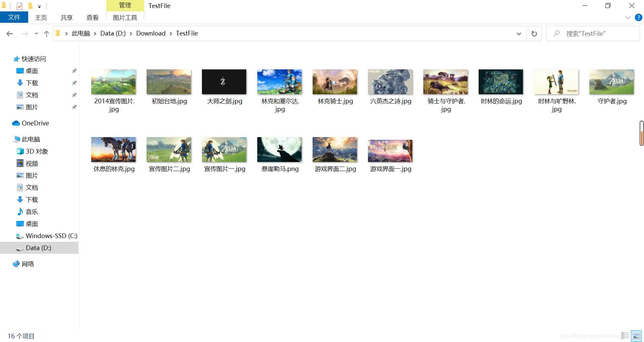
Task: Click the search TestFile input box
Action: click(593, 34)
